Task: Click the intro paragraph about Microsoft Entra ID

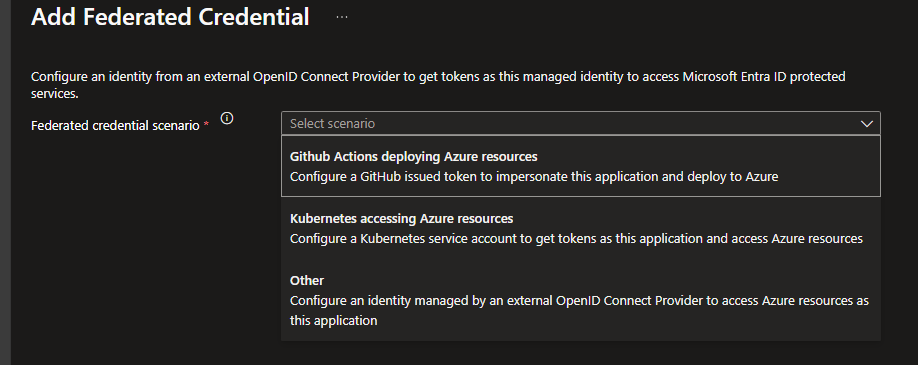Action: pyautogui.click(x=438, y=85)
